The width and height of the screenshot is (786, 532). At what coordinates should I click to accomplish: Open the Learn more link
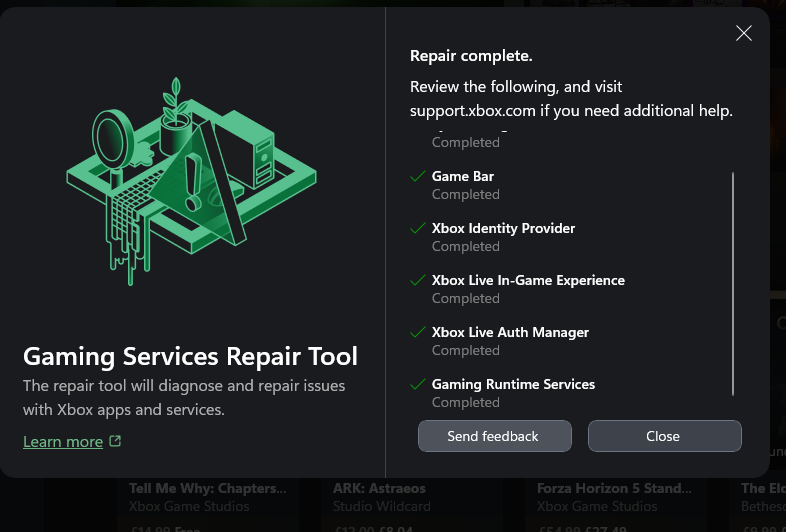(63, 441)
